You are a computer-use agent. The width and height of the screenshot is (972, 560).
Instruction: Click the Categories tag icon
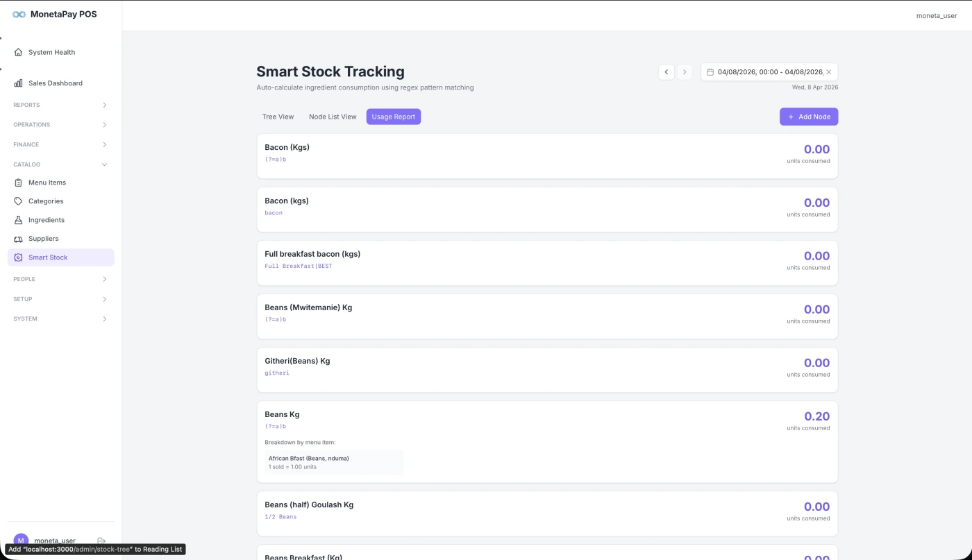coord(17,201)
